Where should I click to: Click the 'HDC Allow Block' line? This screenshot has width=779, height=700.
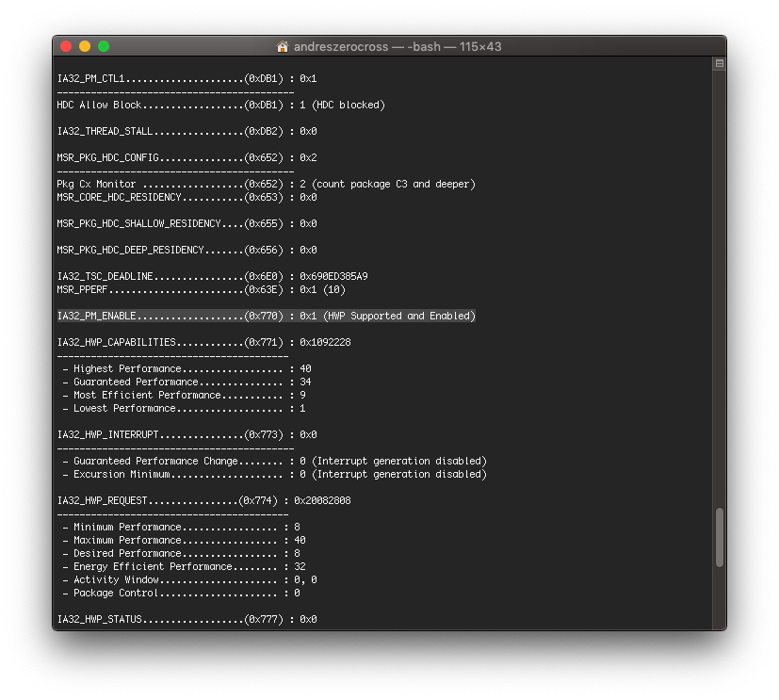click(221, 105)
